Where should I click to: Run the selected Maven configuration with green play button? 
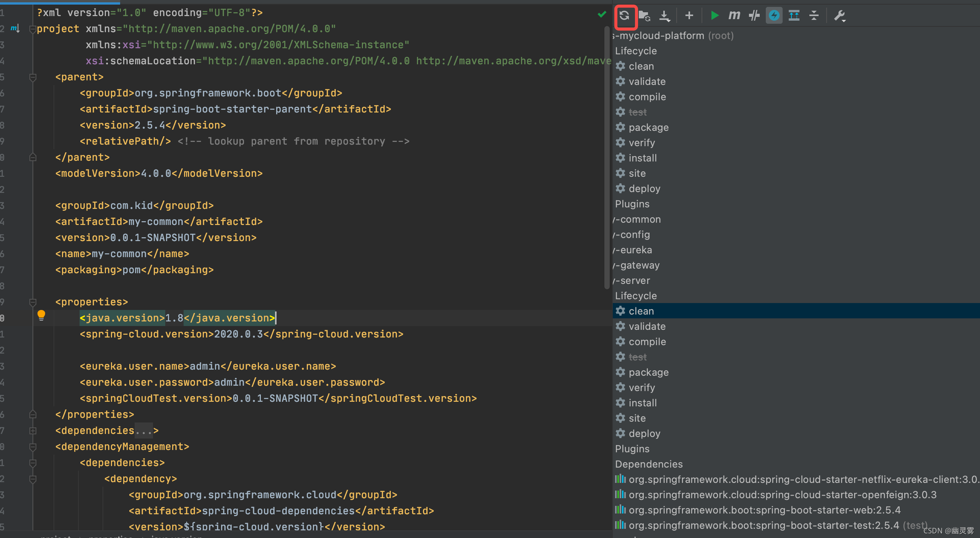click(715, 16)
